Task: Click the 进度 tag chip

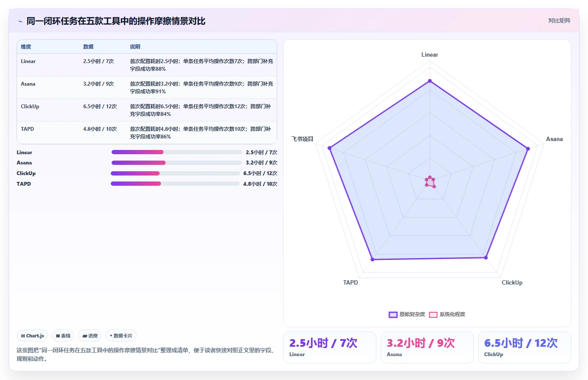Action: coord(90,336)
